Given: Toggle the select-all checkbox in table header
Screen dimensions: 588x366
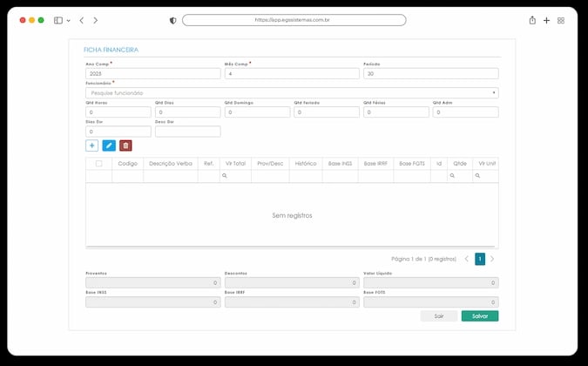Looking at the screenshot, I should [98, 164].
